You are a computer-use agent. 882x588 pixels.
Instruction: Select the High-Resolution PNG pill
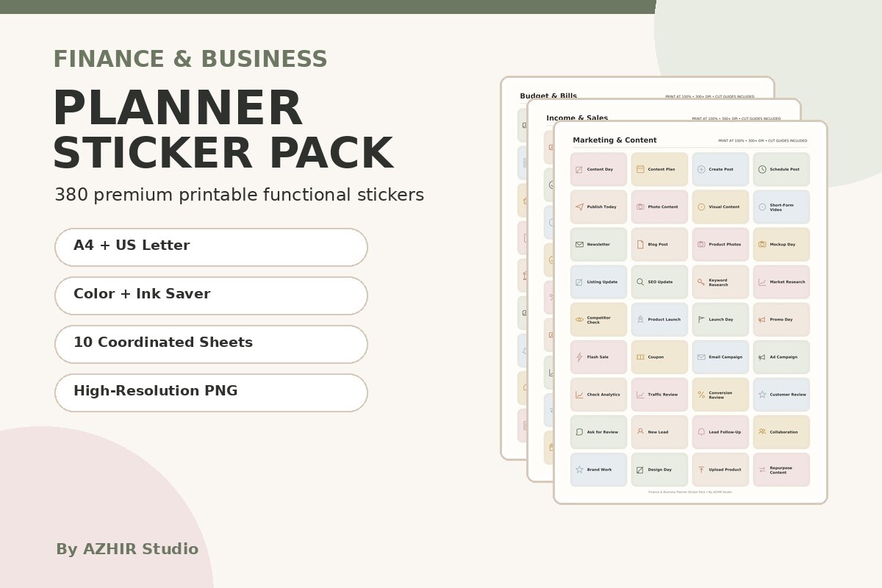pyautogui.click(x=211, y=392)
